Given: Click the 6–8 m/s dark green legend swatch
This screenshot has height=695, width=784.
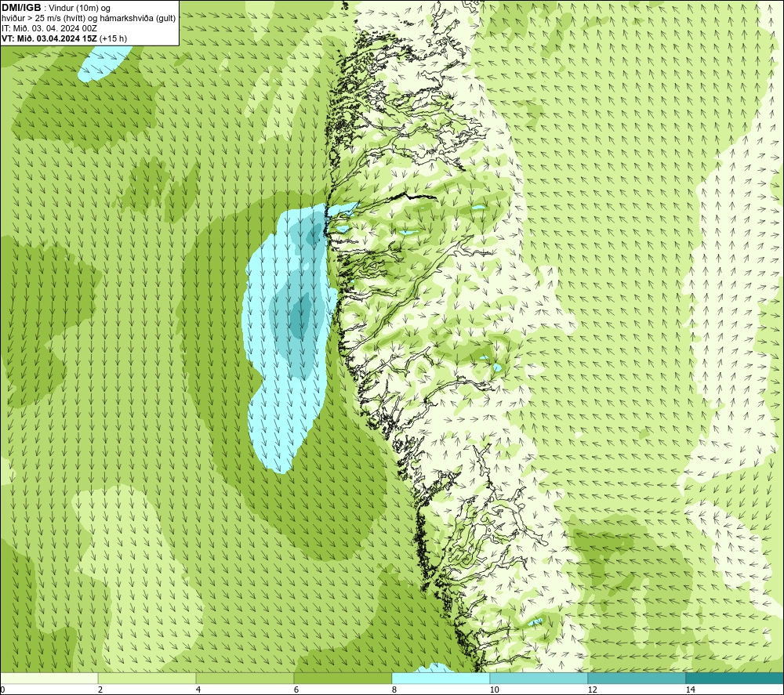Looking at the screenshot, I should point(343,678).
